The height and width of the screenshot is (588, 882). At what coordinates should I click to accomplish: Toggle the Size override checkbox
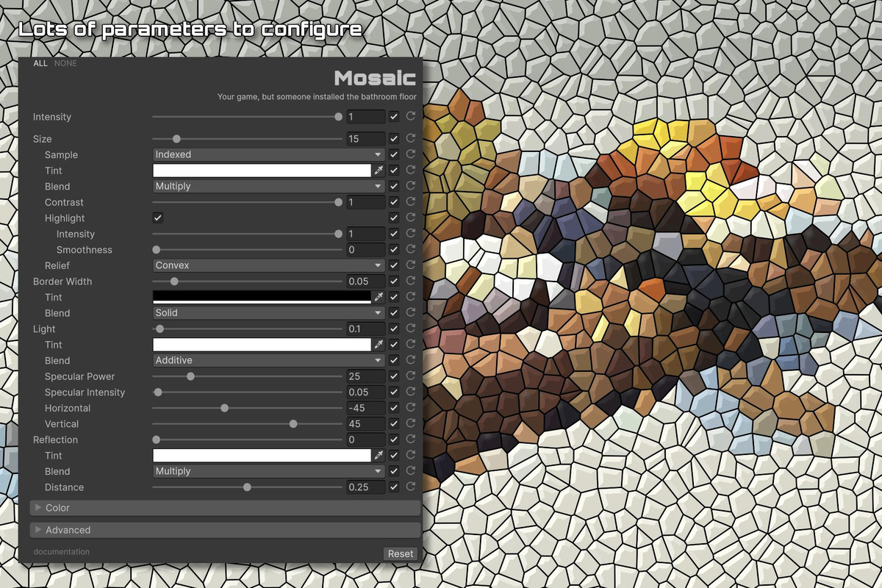[x=395, y=138]
